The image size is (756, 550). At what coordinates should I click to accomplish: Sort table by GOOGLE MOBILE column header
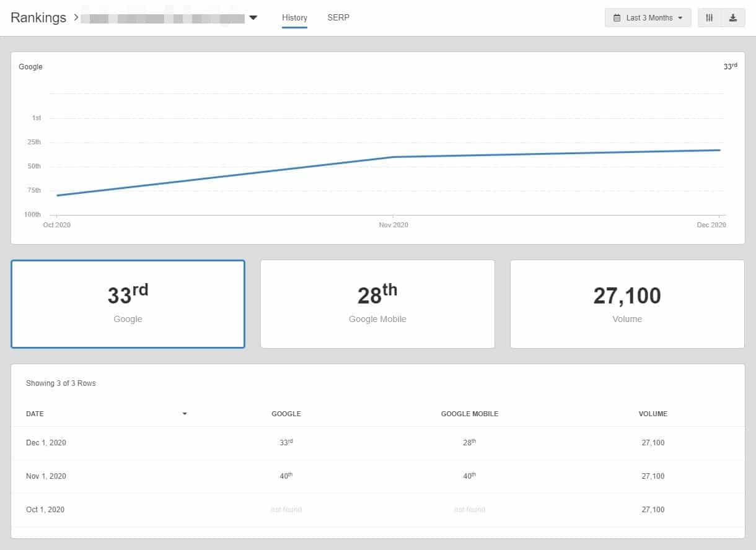coord(469,414)
